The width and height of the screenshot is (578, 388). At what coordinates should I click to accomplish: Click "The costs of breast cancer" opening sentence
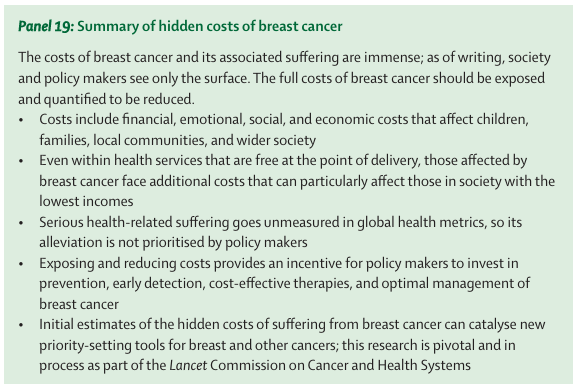[x=95, y=57]
